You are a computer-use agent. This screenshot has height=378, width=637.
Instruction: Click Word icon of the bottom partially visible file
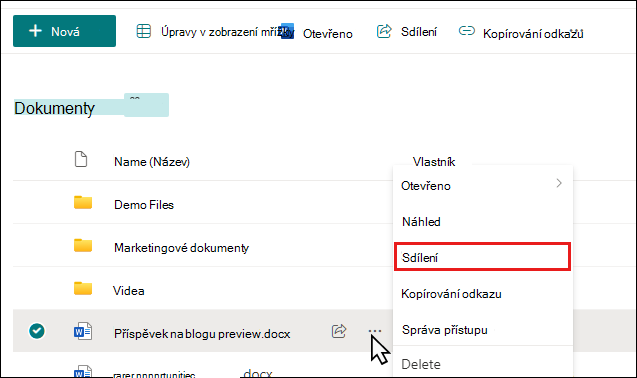tap(82, 371)
